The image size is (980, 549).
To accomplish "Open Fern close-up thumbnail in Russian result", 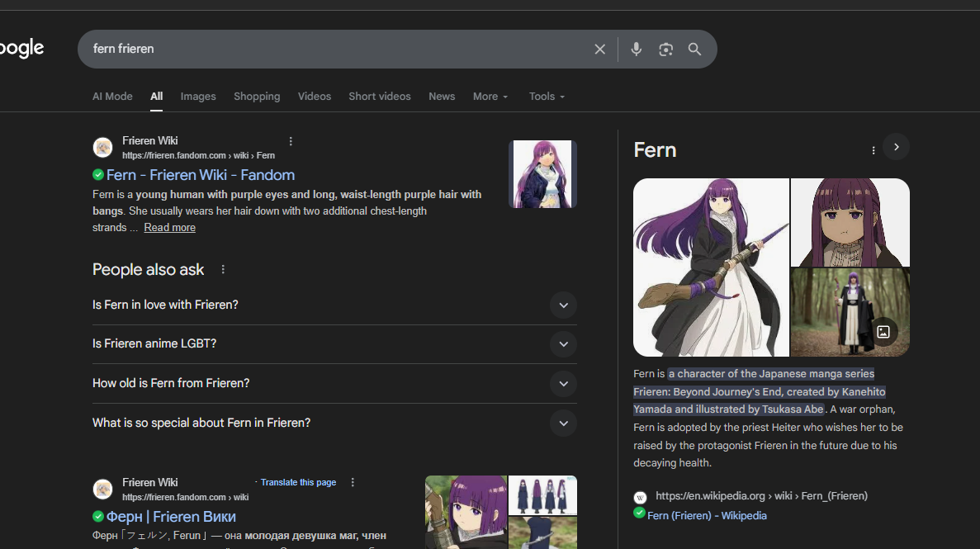I will point(466,512).
